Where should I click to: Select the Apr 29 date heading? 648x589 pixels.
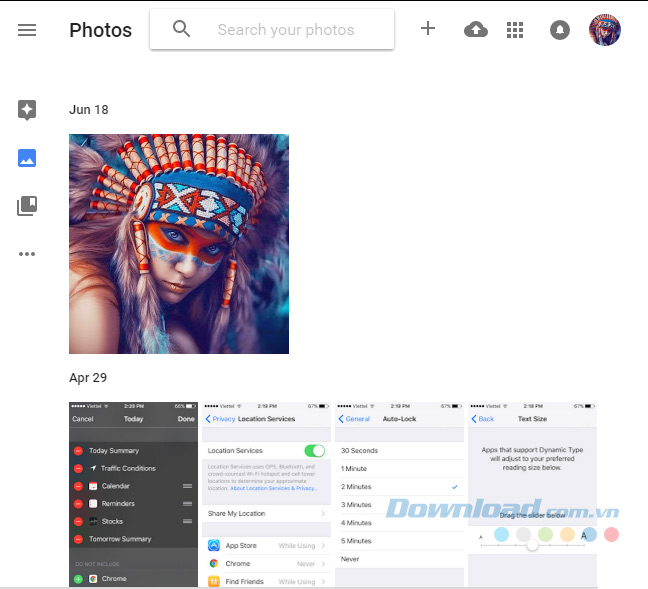point(88,377)
